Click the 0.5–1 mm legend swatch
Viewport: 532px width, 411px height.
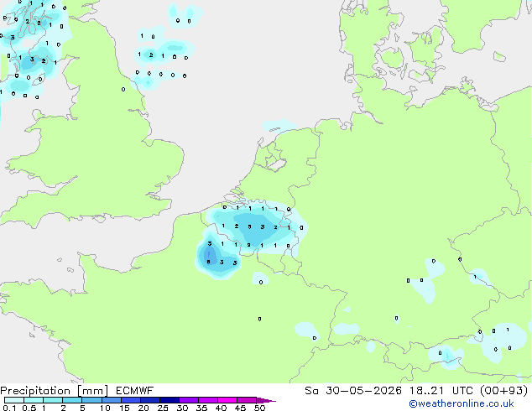[x=34, y=400]
